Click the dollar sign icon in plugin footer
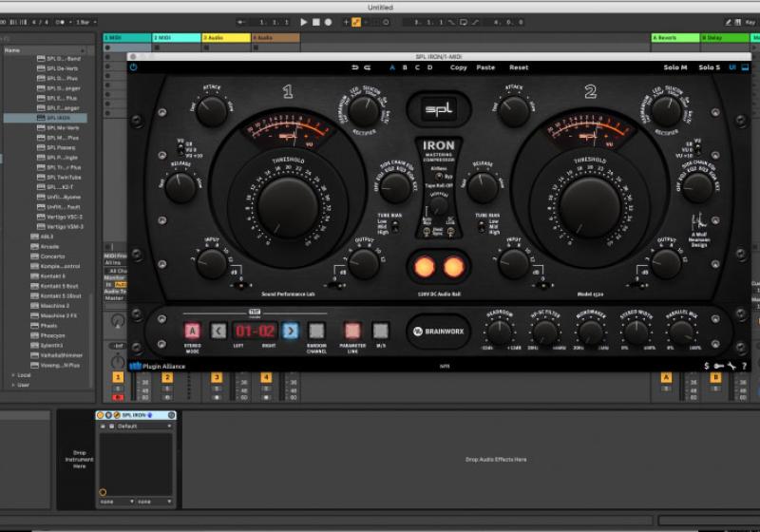The width and height of the screenshot is (760, 532). click(707, 367)
